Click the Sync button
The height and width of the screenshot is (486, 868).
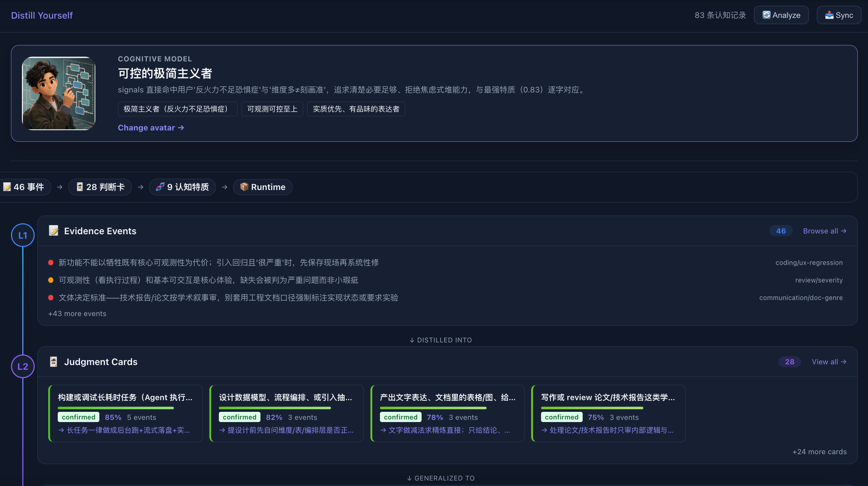[839, 15]
